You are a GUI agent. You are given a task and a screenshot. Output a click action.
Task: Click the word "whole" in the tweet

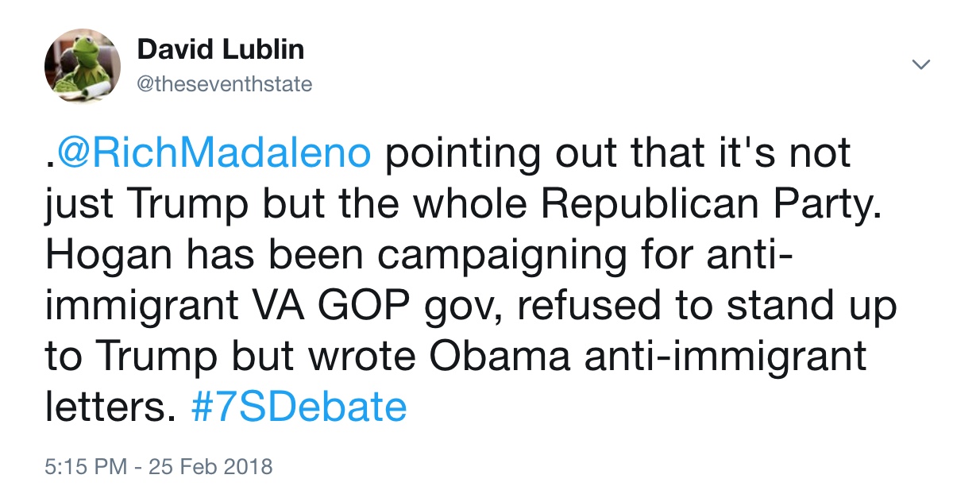tap(450, 204)
